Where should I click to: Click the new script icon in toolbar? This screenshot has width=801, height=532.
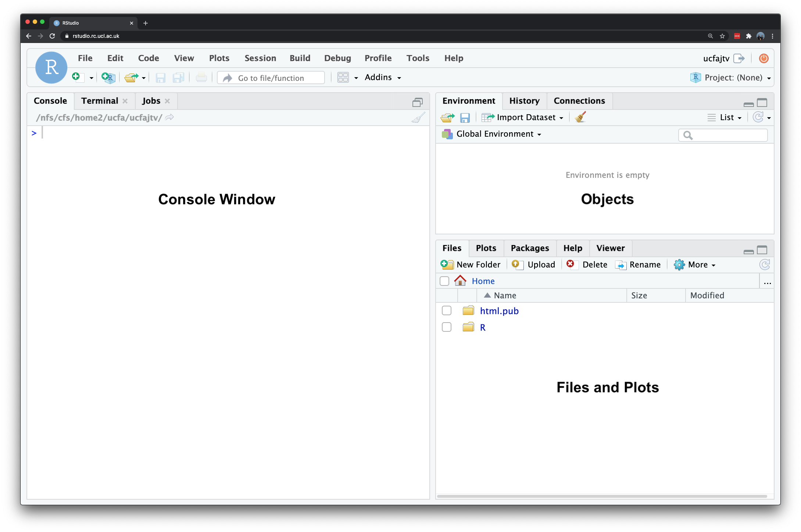[x=77, y=77]
